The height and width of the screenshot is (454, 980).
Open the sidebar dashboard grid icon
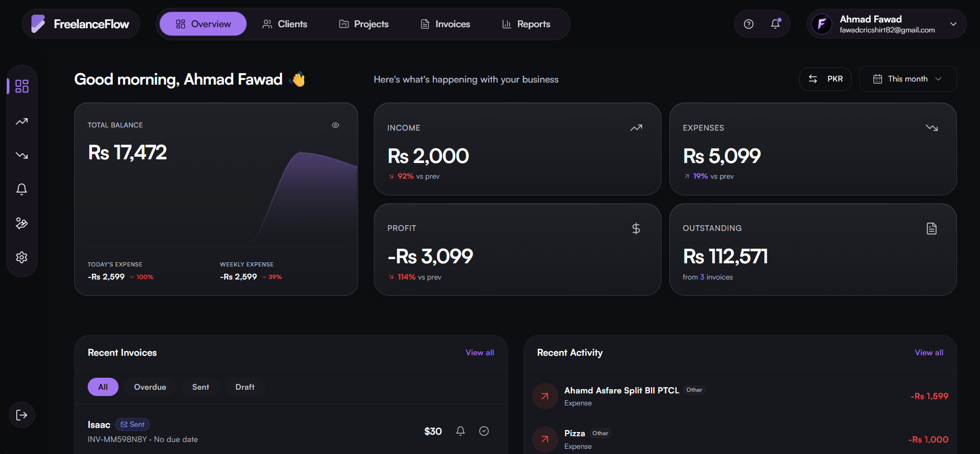point(22,86)
